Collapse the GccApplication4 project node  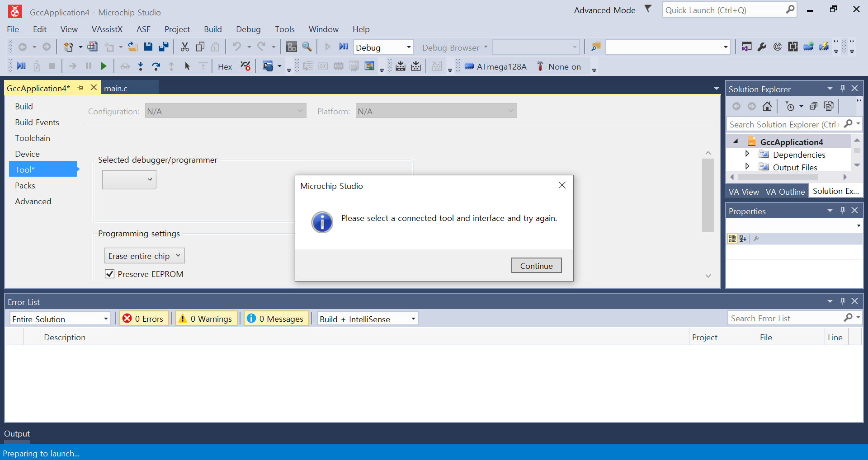click(x=736, y=141)
